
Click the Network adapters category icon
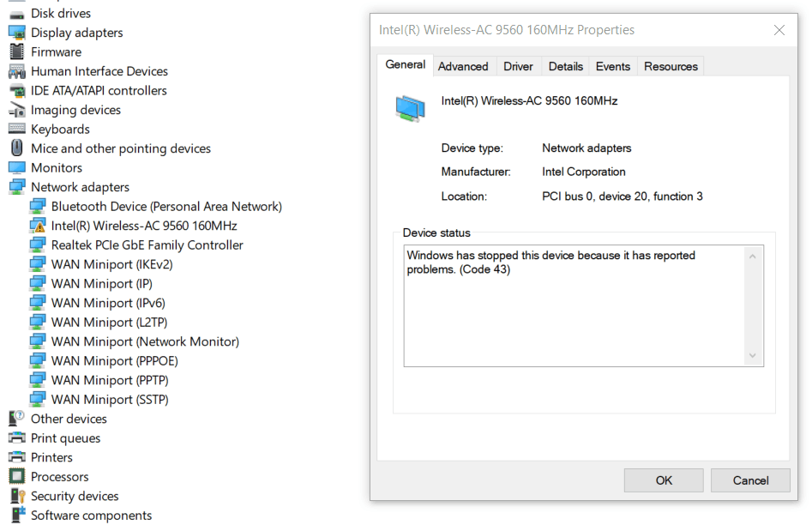[16, 187]
